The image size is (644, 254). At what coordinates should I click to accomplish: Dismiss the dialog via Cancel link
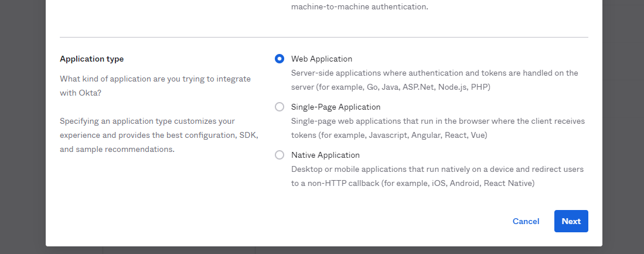tap(526, 221)
